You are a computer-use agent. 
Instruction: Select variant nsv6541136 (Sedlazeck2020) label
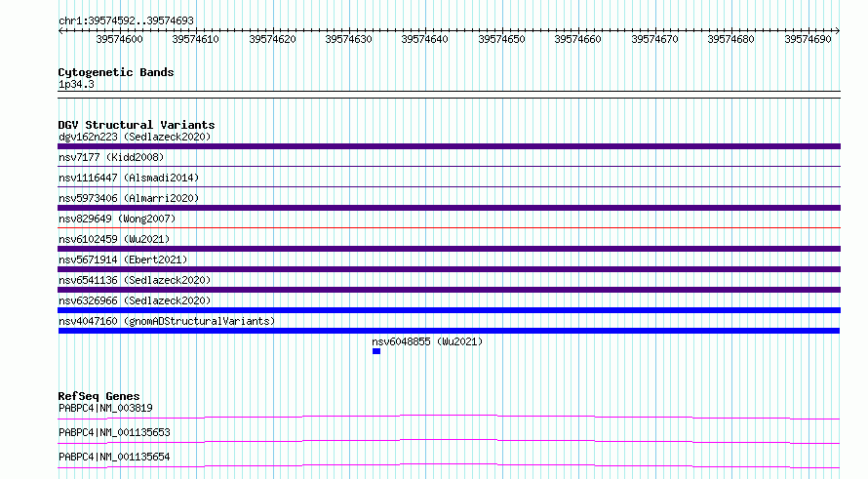(135, 280)
